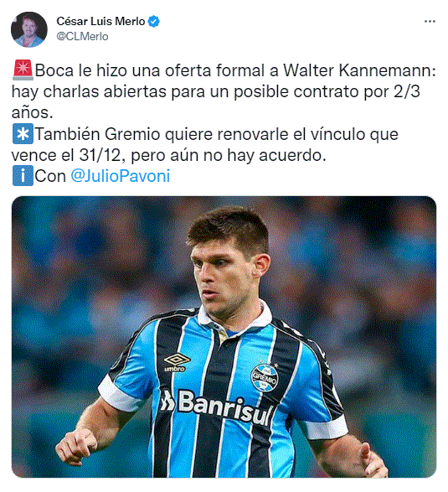Click the player's face in the photo
448x492 pixels.
click(224, 276)
